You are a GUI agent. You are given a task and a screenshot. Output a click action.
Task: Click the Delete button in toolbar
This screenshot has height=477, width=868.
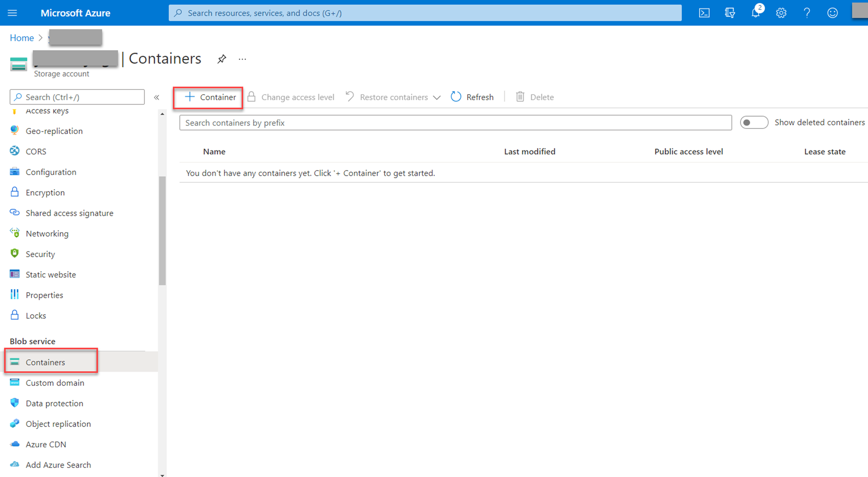click(534, 97)
